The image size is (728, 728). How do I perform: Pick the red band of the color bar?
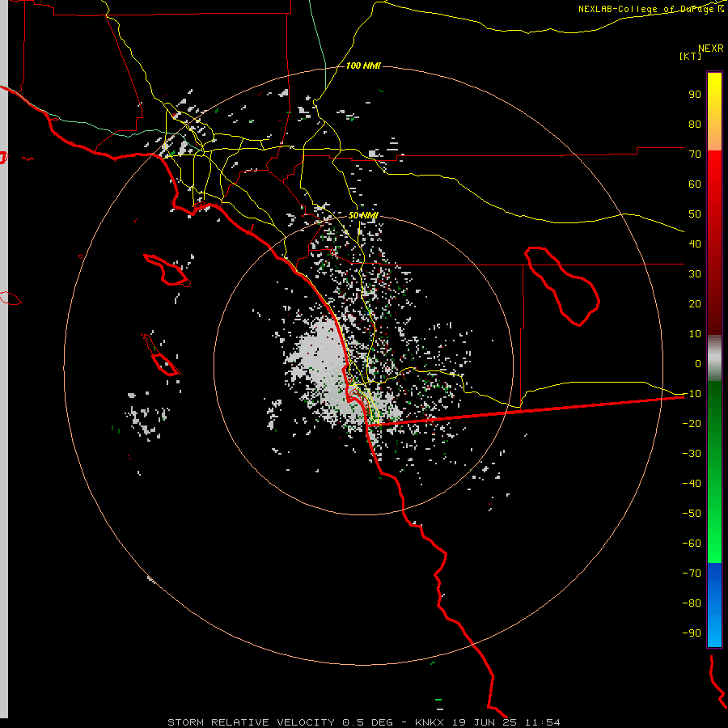click(714, 243)
